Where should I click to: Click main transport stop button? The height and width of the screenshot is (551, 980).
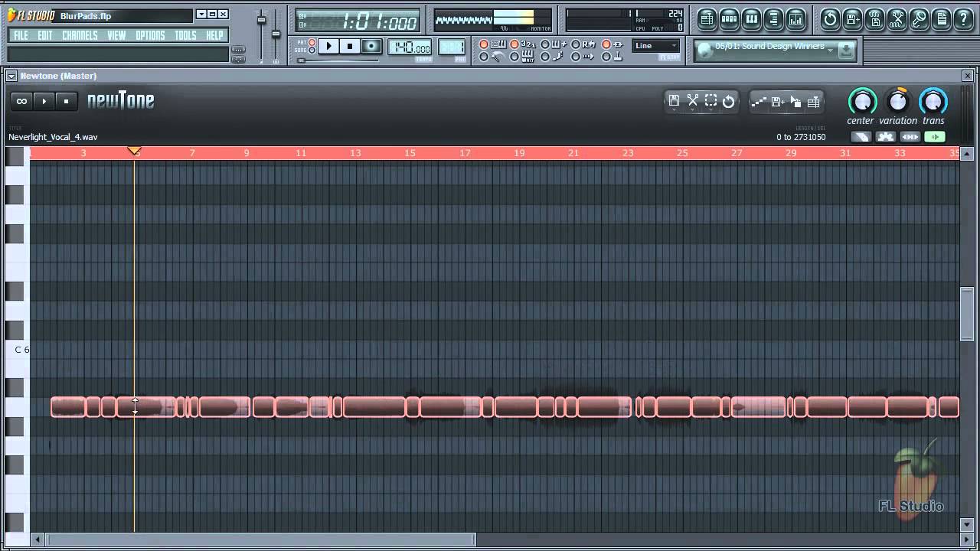point(350,46)
